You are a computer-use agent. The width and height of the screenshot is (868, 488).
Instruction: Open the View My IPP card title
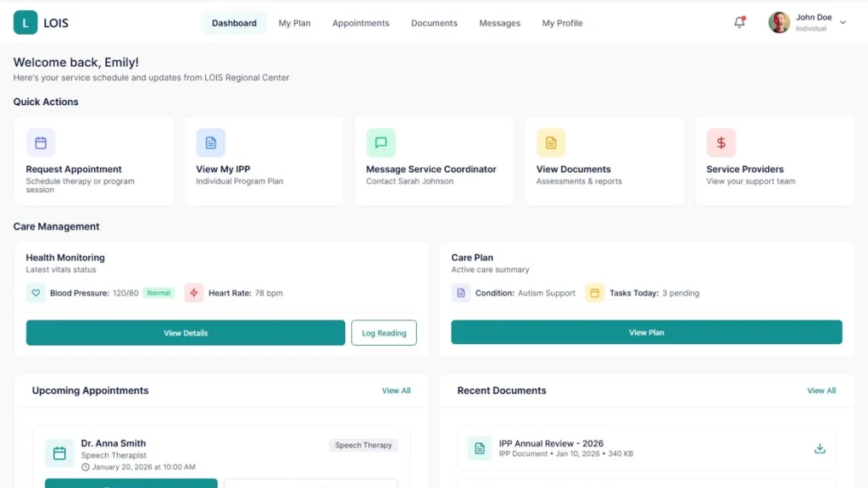coord(223,169)
